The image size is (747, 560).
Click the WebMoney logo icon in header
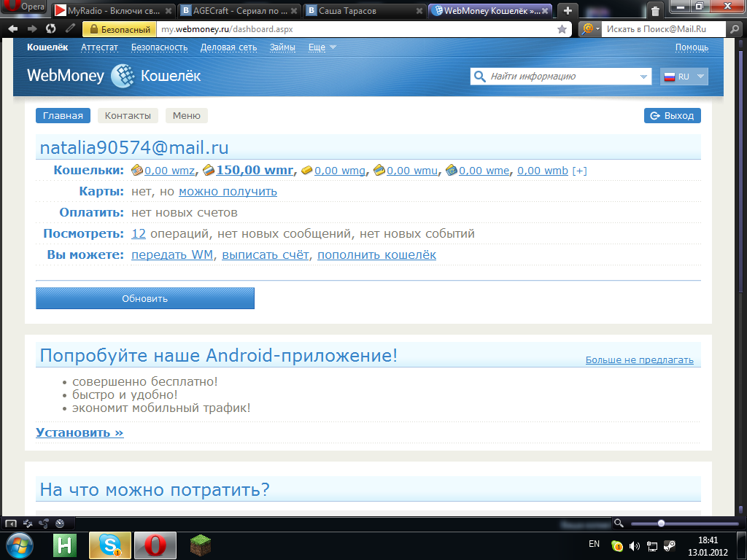(123, 76)
